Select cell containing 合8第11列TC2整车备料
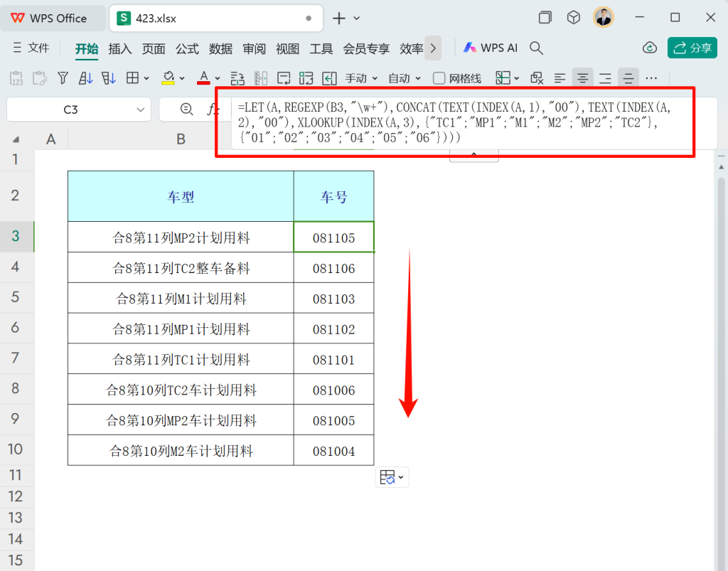The image size is (728, 571). point(181,268)
